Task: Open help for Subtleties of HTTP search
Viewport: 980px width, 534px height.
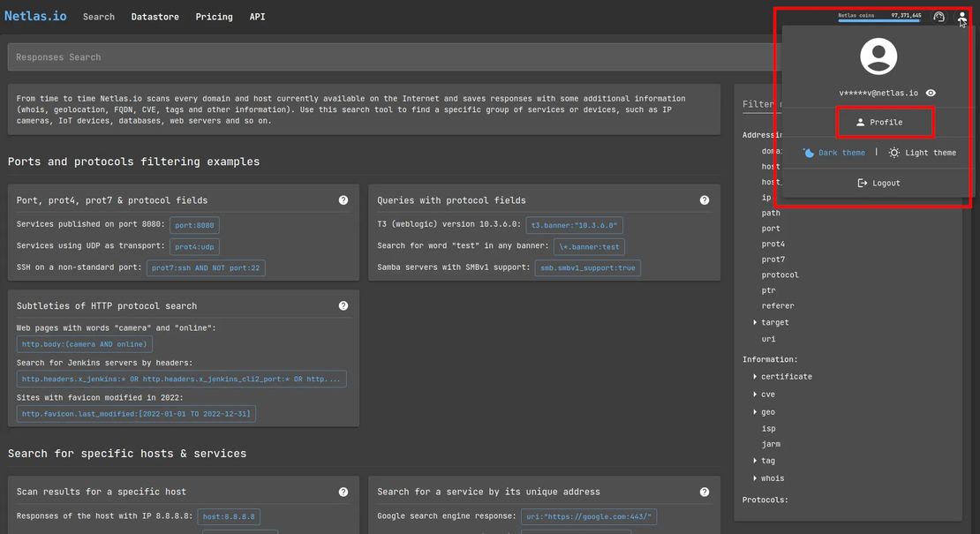Action: 343,306
